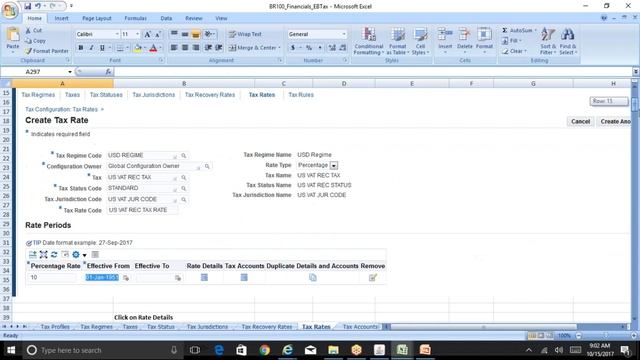
Task: Expand the Cell Styles menu
Action: pos(420,41)
